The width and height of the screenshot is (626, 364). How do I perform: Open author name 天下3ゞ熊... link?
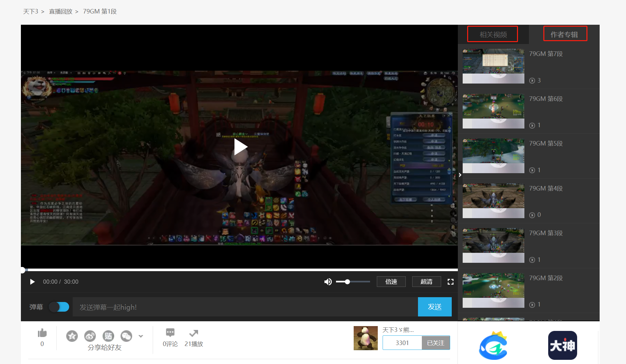(398, 330)
